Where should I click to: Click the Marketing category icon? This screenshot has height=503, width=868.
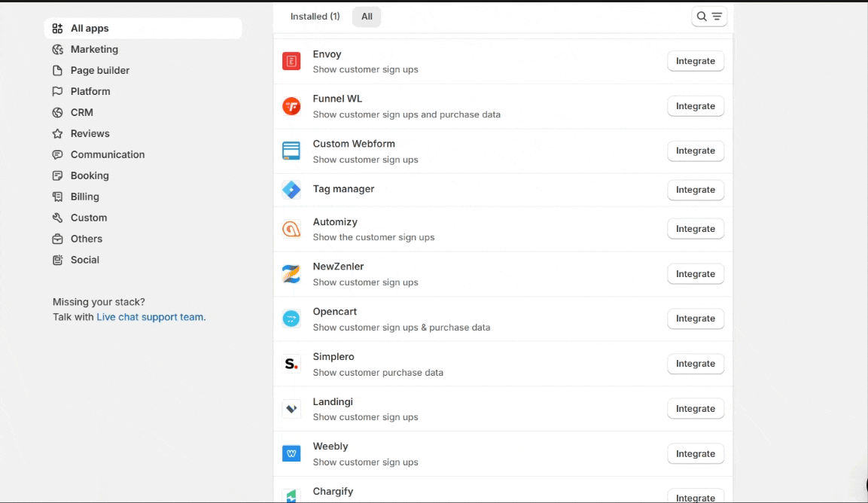57,49
